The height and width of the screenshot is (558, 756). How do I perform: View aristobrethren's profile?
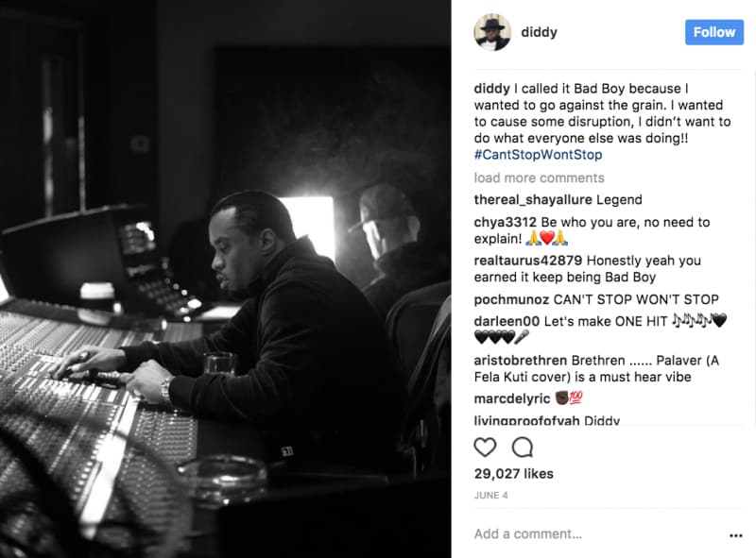(x=521, y=361)
